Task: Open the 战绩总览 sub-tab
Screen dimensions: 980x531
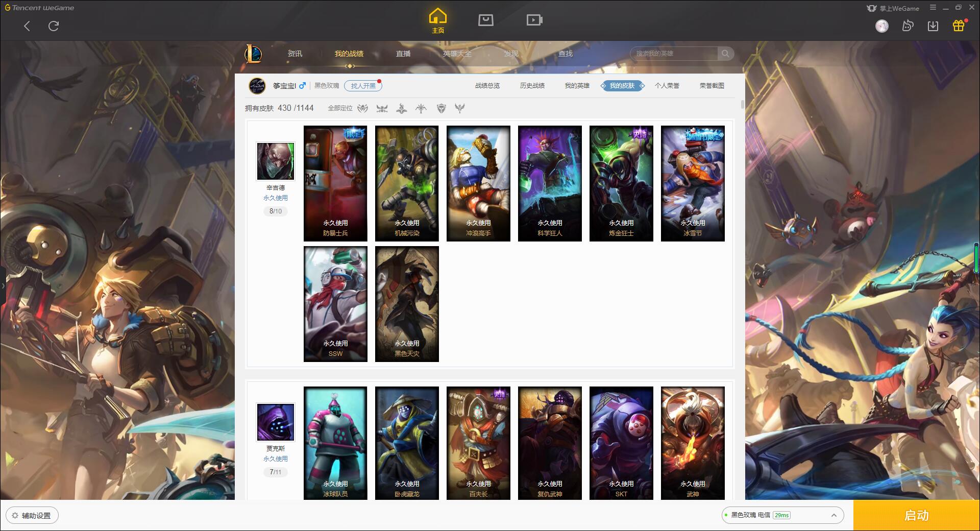Action: tap(487, 86)
